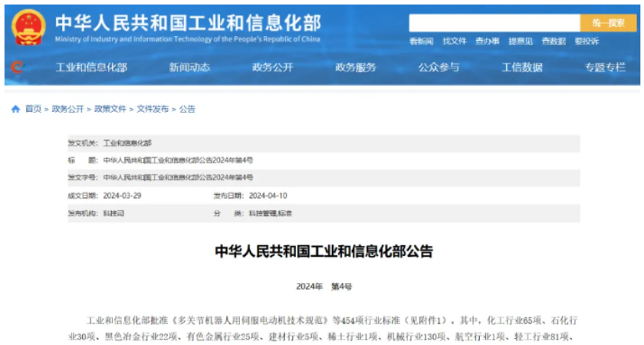Viewport: 644px width, 345px height.
Task: Click the paragraph beginning 工业和信息化部批准
Action: 324,329
